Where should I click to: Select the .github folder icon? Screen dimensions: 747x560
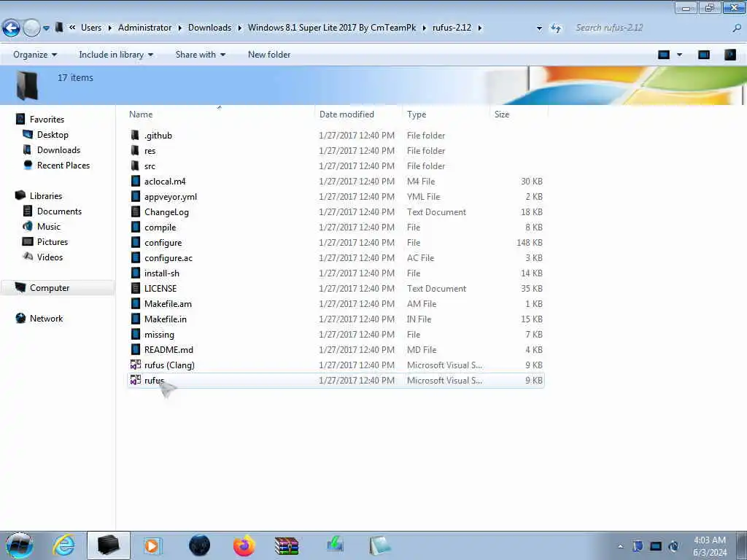coord(135,135)
